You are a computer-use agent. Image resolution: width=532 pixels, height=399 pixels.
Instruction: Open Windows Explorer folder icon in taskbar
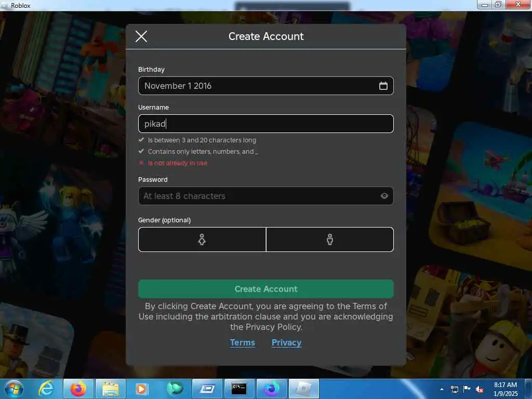tap(110, 389)
